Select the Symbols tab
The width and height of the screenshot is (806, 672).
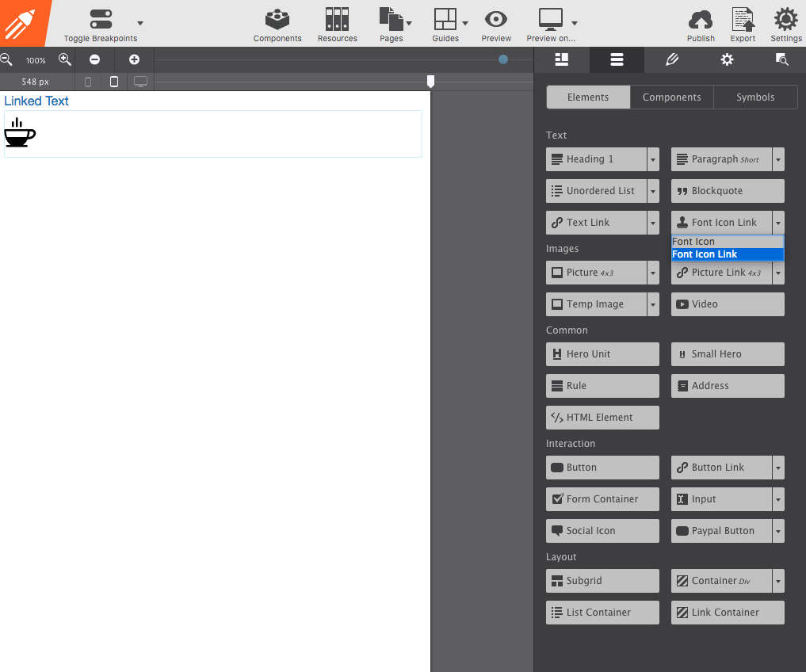click(755, 97)
